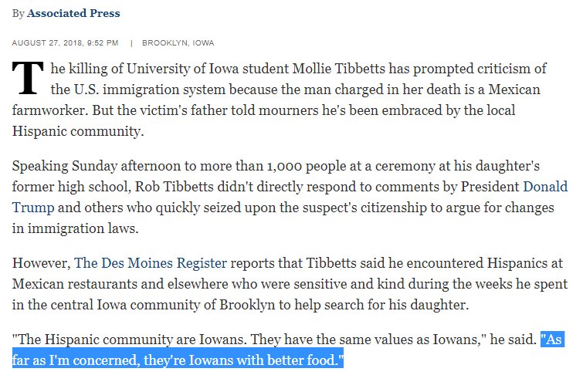Click highlighted "As at end of quote line
The height and width of the screenshot is (392, 583).
553,340
